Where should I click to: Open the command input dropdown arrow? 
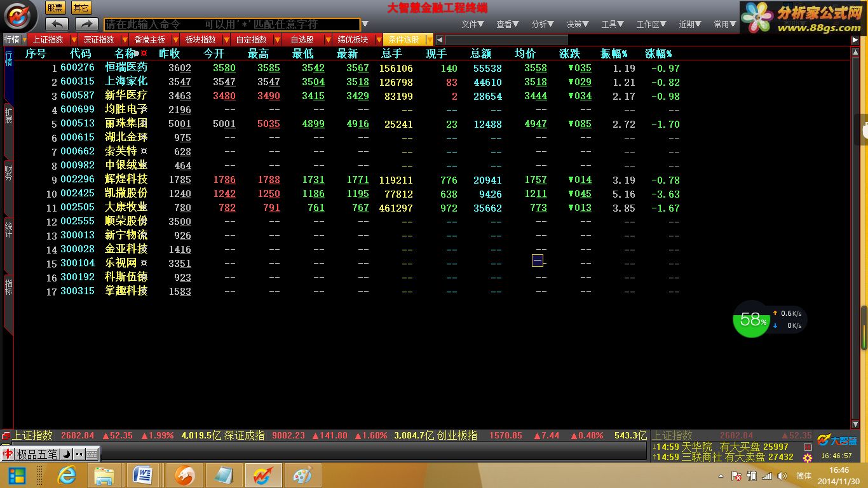(365, 24)
